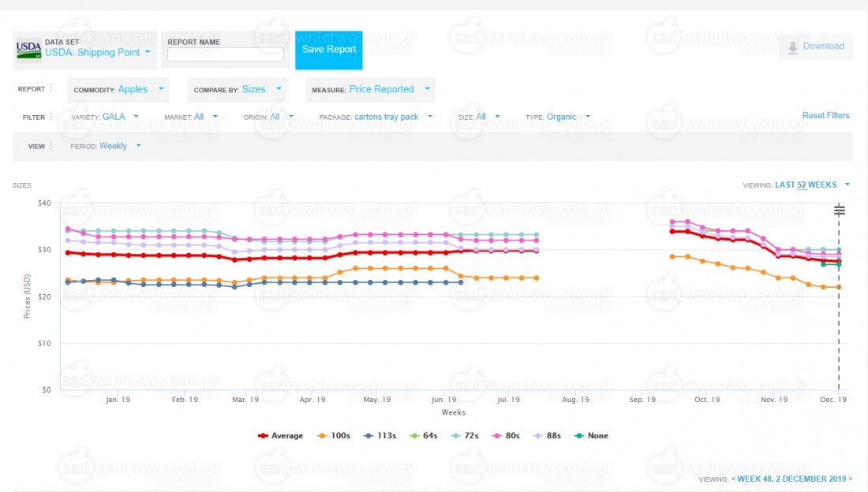
Task: Click the Weeks axis title
Action: point(454,412)
